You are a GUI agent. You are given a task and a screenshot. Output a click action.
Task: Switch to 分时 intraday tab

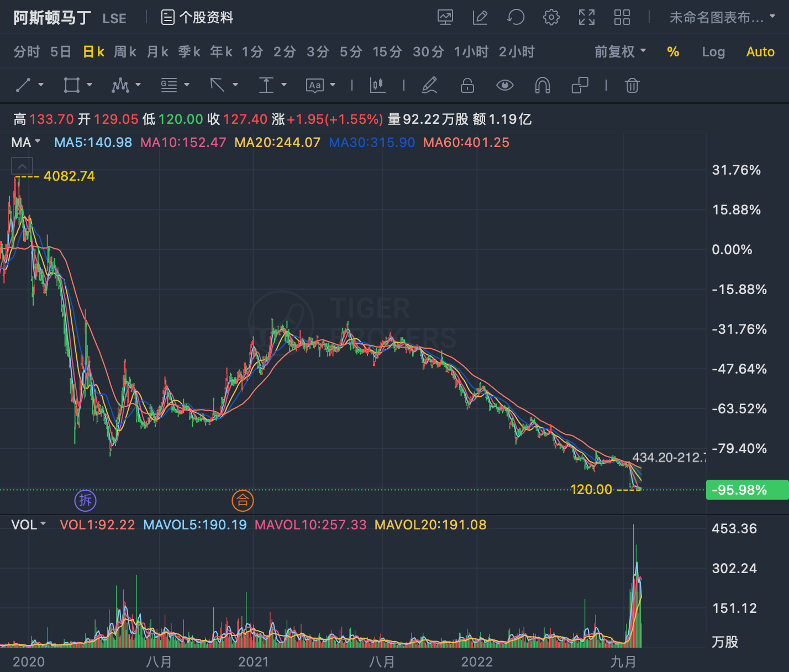tap(27, 52)
